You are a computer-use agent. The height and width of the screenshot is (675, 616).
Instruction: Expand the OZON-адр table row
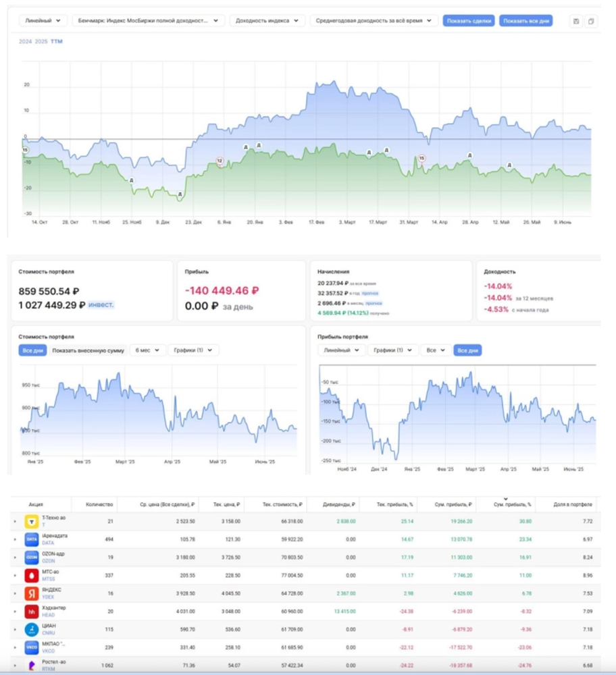(x=15, y=558)
